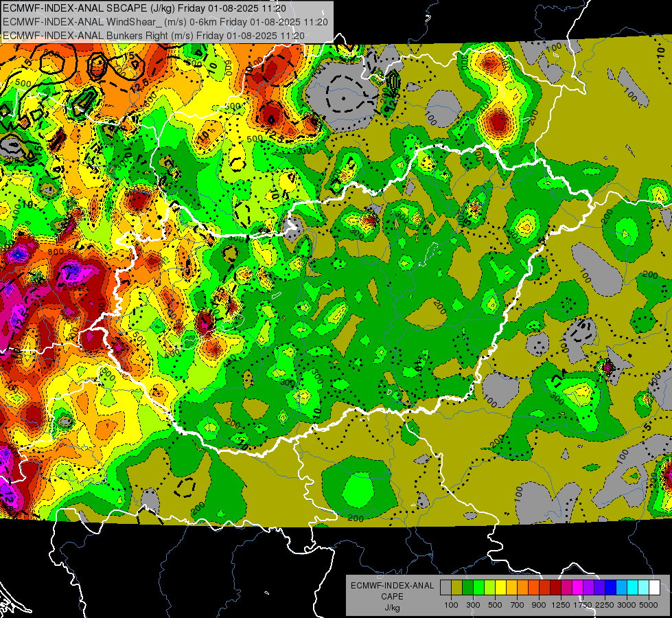The height and width of the screenshot is (618, 672).
Task: Click the SBCAPE title line
Action: point(144,8)
